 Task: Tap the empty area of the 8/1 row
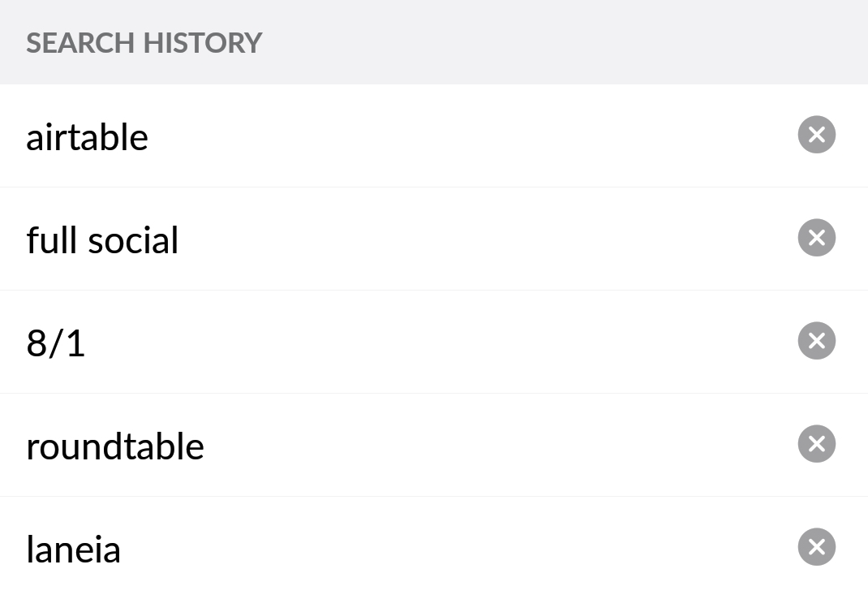pyautogui.click(x=443, y=342)
